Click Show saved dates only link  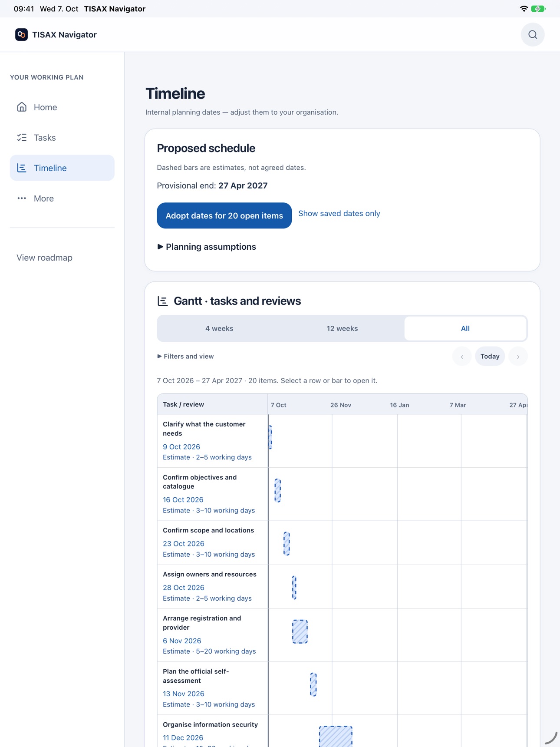339,214
